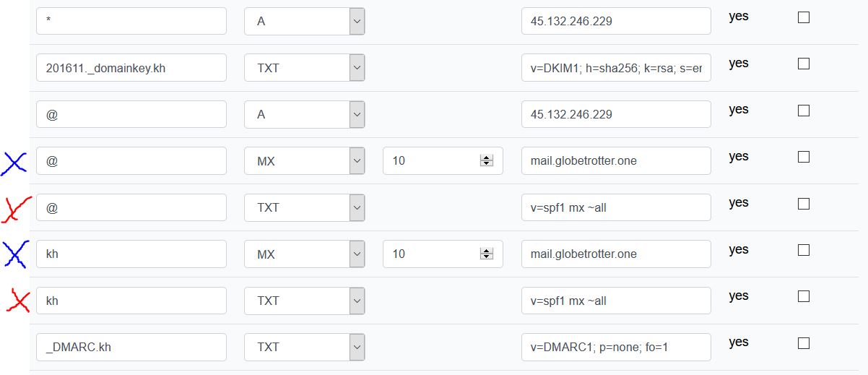Screen dimensions: 868x375
Task: Focus the _DMARC.kh host name field
Action: pyautogui.click(x=131, y=347)
